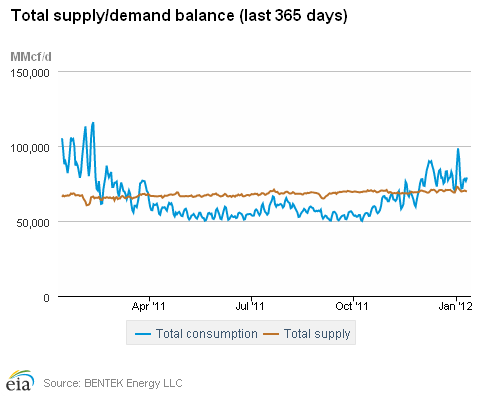The height and width of the screenshot is (400, 480).
Task: Click the '100,000' y-axis label
Action: click(30, 148)
